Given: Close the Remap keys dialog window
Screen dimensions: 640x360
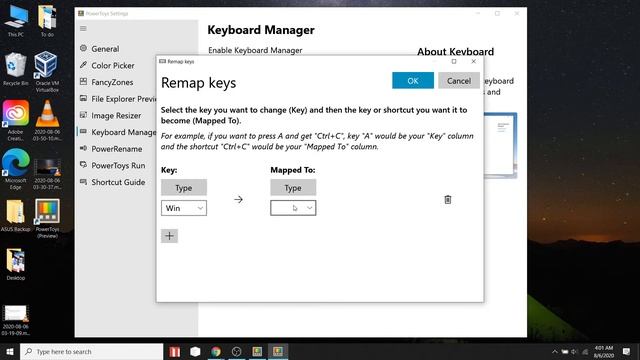Looking at the screenshot, I should pos(473,62).
